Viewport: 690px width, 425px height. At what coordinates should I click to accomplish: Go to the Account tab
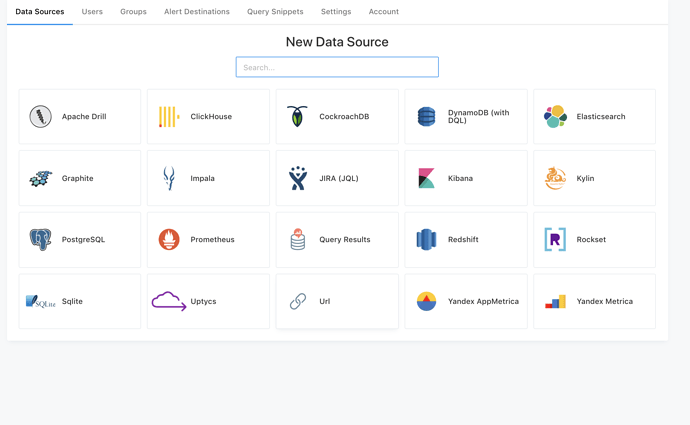click(x=384, y=12)
